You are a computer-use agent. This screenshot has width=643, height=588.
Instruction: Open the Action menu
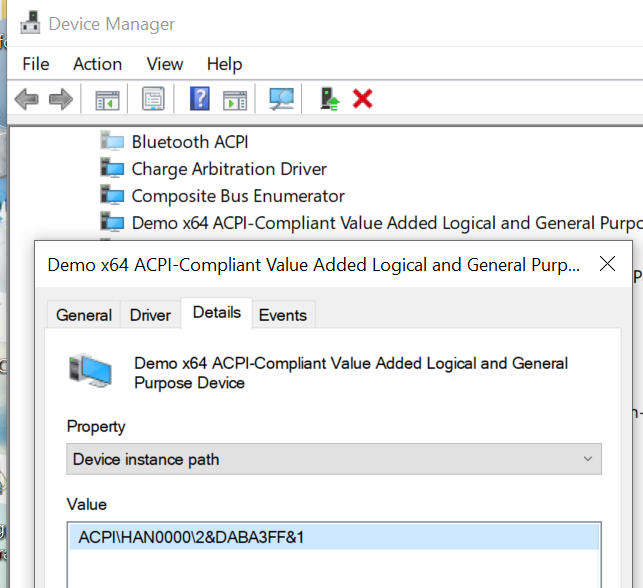point(98,64)
